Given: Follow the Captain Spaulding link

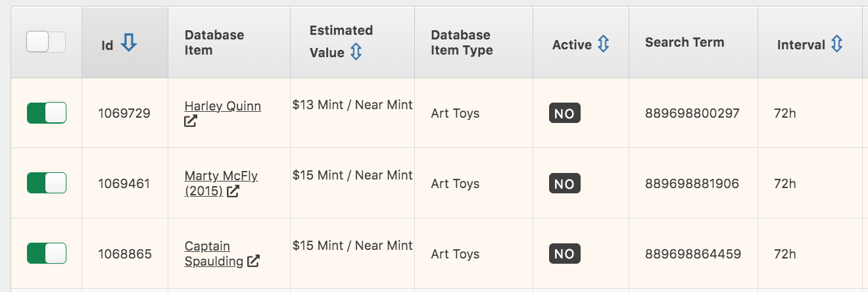Looking at the screenshot, I should click(x=207, y=247).
